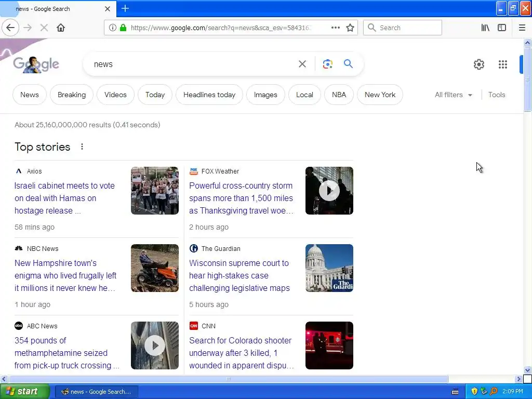Open Search for Colorado shooter article
Screen dimensions: 532x399
(241, 353)
